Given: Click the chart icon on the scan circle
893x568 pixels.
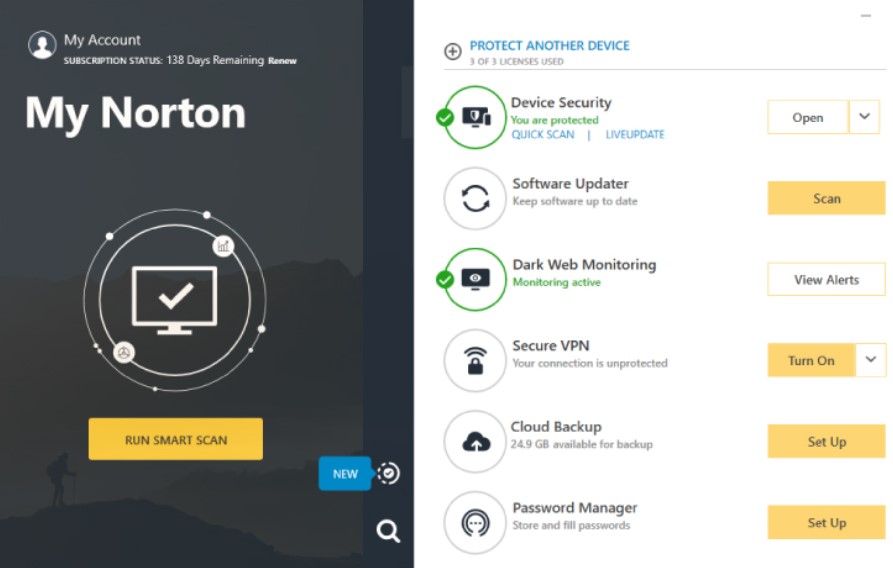Looking at the screenshot, I should [223, 246].
